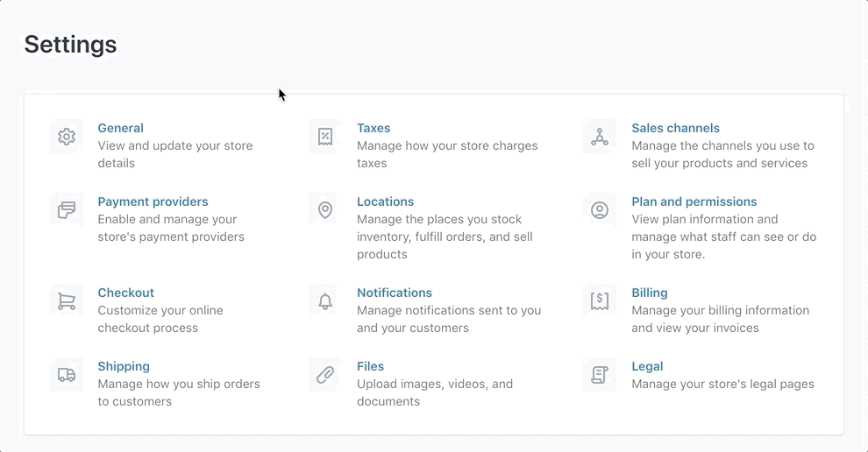Click 'Upload images, videos, and documents' text
Viewport: 868px width, 452px height.
point(435,392)
